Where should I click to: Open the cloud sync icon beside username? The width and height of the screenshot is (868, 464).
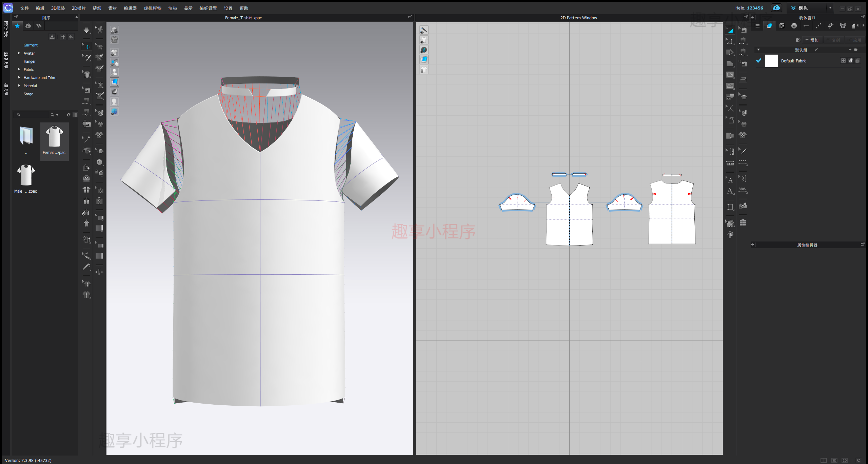(x=776, y=8)
